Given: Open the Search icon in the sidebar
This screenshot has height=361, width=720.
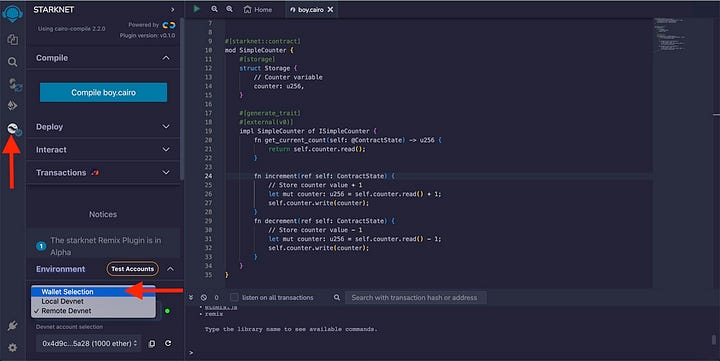Looking at the screenshot, I should click(x=12, y=62).
